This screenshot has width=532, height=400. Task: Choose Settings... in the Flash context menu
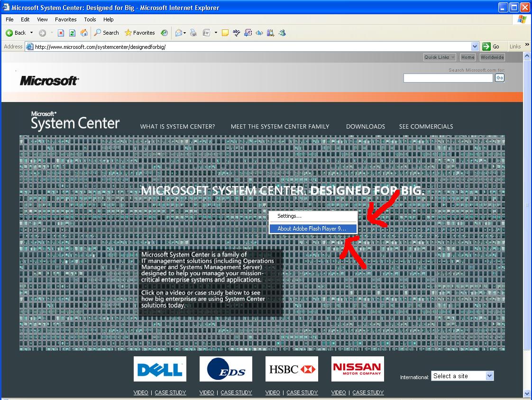pos(313,216)
